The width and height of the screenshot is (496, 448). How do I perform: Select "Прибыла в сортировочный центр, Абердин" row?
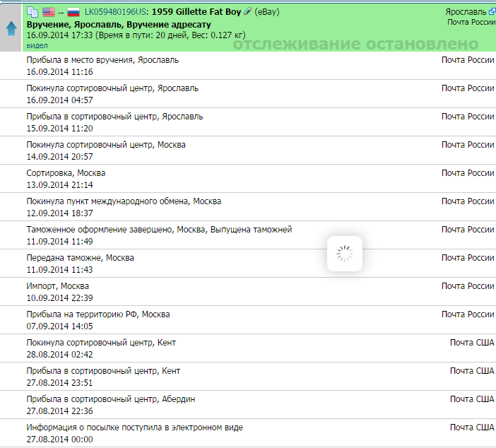click(x=110, y=399)
